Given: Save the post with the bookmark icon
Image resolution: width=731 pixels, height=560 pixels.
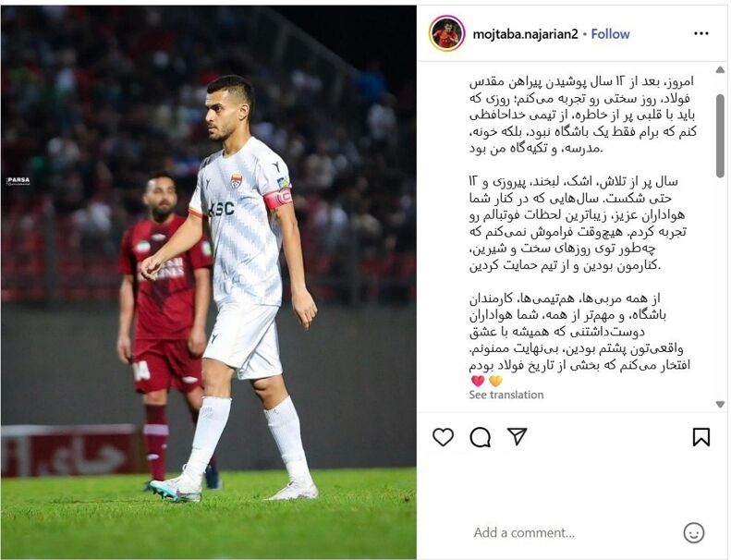Looking at the screenshot, I should click(701, 437).
